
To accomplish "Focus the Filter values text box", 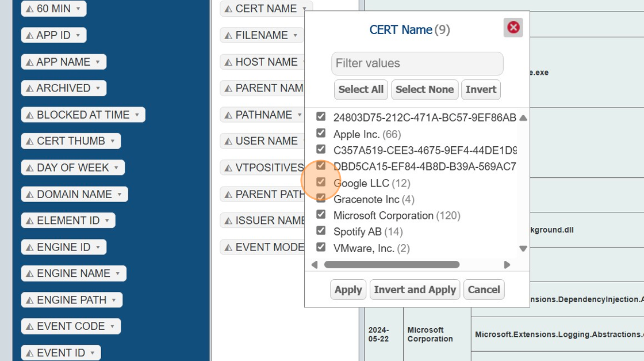I will coord(417,63).
